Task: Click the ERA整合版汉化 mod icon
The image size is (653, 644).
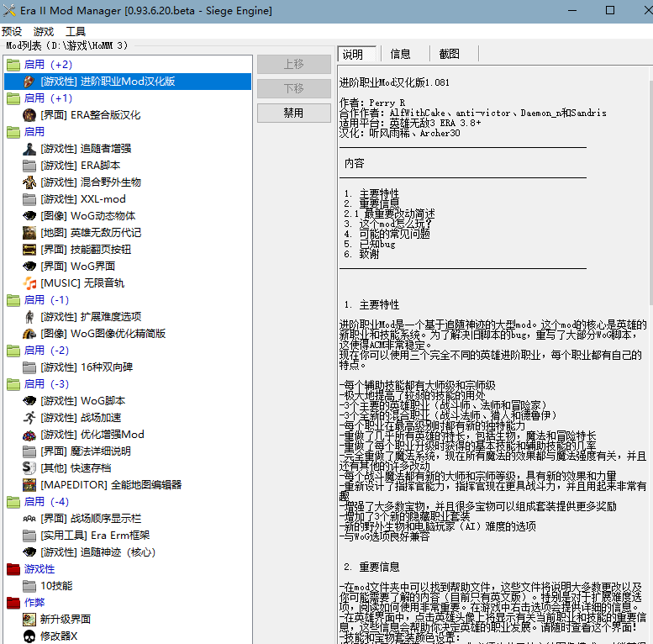Action: [x=29, y=115]
